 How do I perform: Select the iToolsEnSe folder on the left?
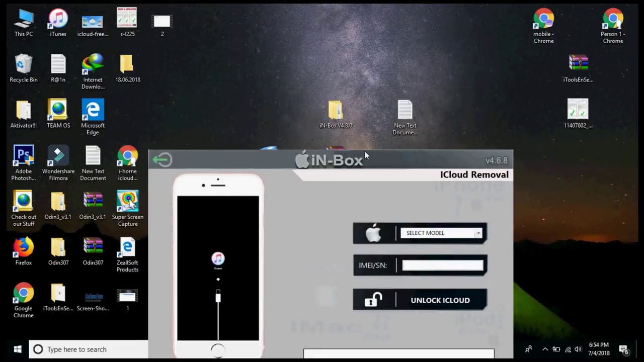[58, 298]
